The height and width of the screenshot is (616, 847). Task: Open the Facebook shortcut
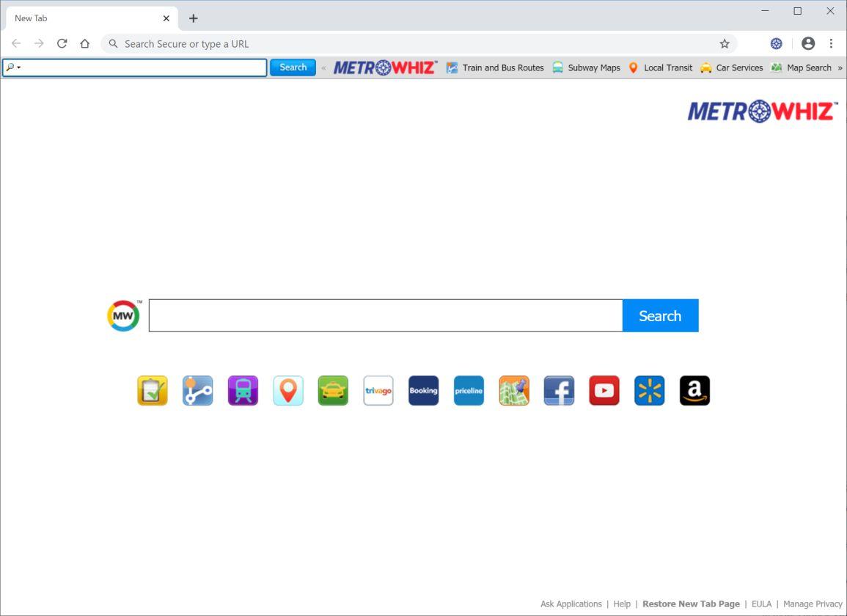[x=559, y=390]
